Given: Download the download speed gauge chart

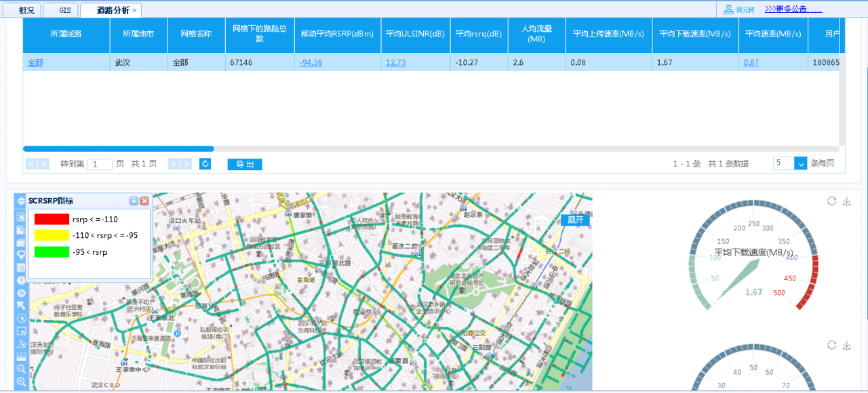Looking at the screenshot, I should pyautogui.click(x=846, y=201).
